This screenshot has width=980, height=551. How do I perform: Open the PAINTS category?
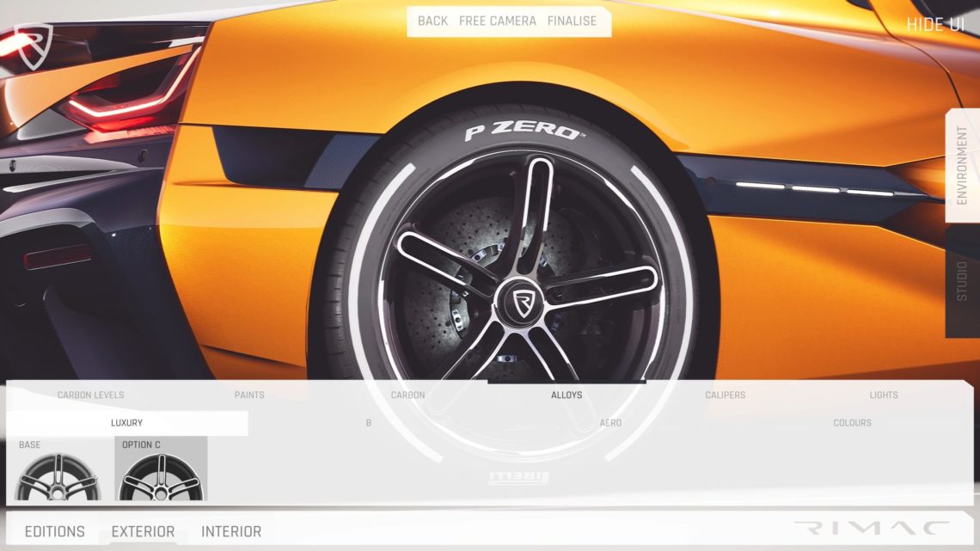(x=249, y=395)
